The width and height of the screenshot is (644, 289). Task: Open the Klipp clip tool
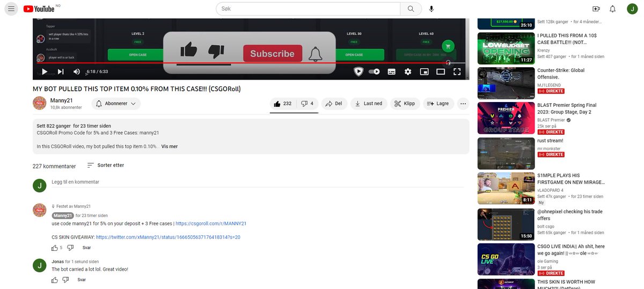[x=405, y=104]
